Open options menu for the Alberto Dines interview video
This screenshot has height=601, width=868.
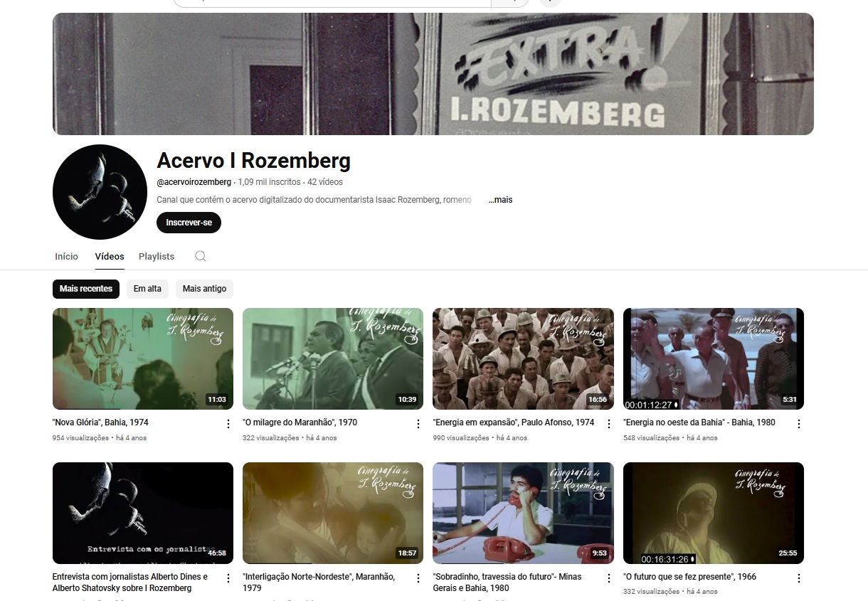(228, 578)
